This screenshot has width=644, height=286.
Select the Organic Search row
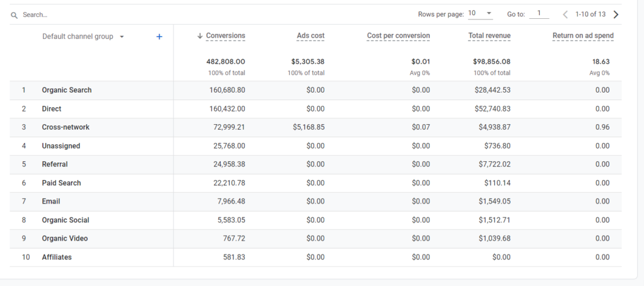tap(316, 90)
